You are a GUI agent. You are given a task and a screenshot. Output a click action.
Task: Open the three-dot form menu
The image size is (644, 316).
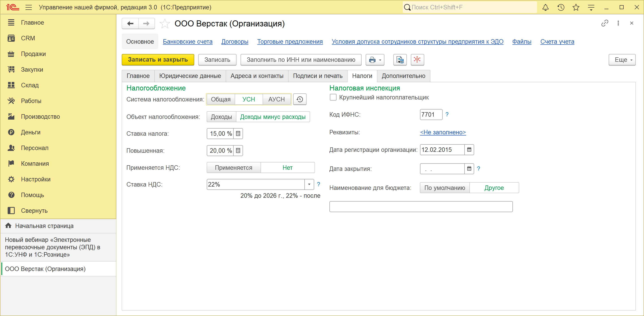[x=618, y=23]
